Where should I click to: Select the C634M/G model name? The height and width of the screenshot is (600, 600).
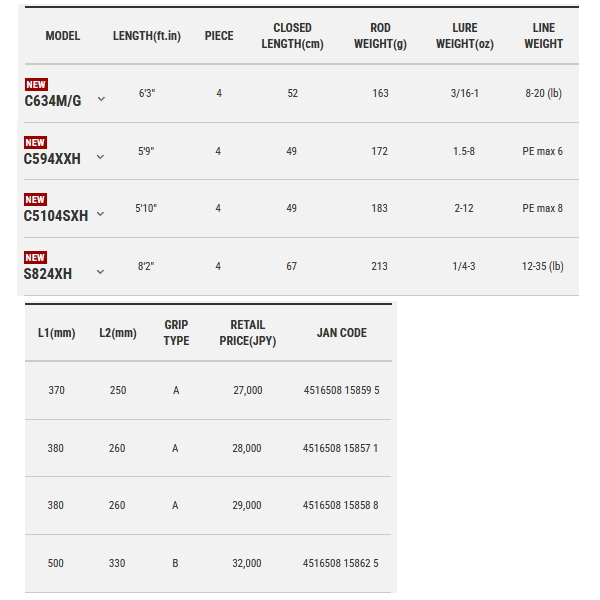[53, 101]
